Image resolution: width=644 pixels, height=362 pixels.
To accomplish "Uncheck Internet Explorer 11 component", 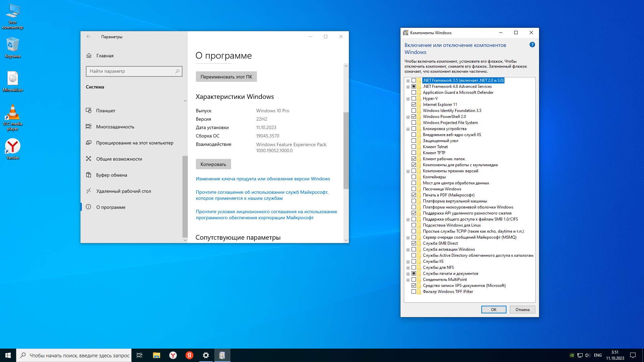I will point(414,105).
